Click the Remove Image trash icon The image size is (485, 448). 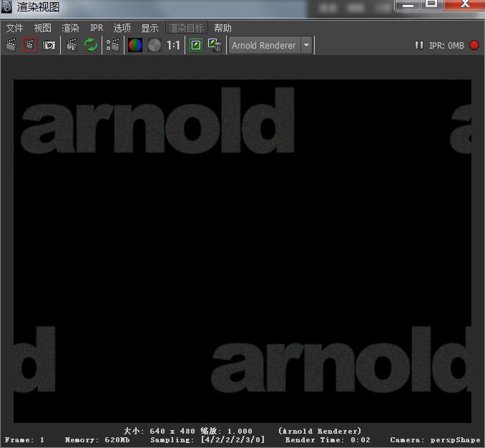[x=215, y=45]
